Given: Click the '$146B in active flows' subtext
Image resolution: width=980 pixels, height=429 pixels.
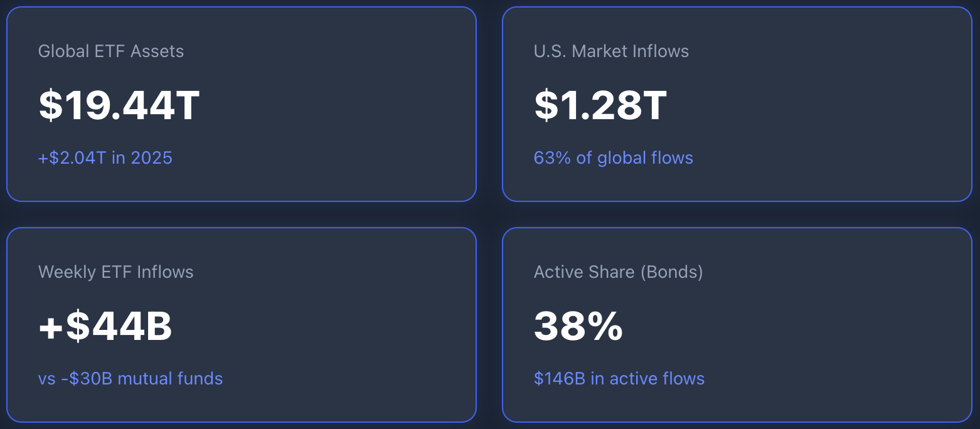Looking at the screenshot, I should [x=619, y=379].
